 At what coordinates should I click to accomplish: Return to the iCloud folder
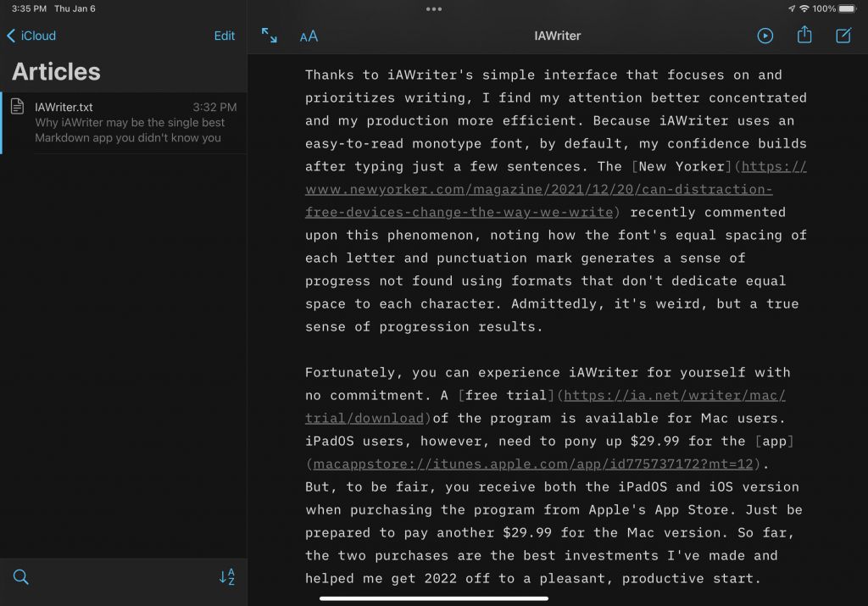click(32, 36)
